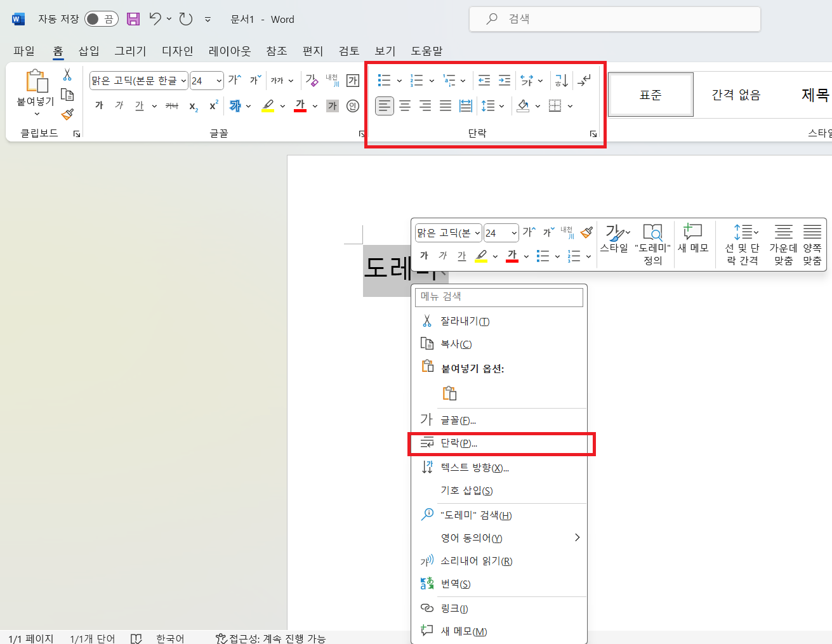Image resolution: width=832 pixels, height=644 pixels.
Task: Click the text effects icon in ribbon
Action: [x=235, y=106]
